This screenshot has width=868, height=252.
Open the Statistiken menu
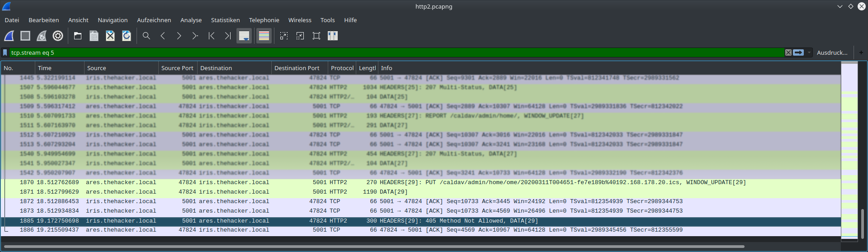(225, 20)
